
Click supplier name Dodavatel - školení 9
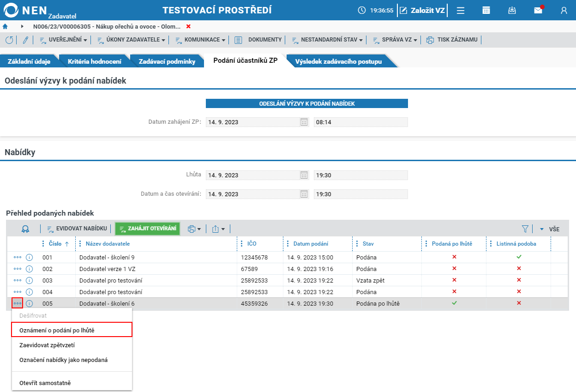[107, 257]
